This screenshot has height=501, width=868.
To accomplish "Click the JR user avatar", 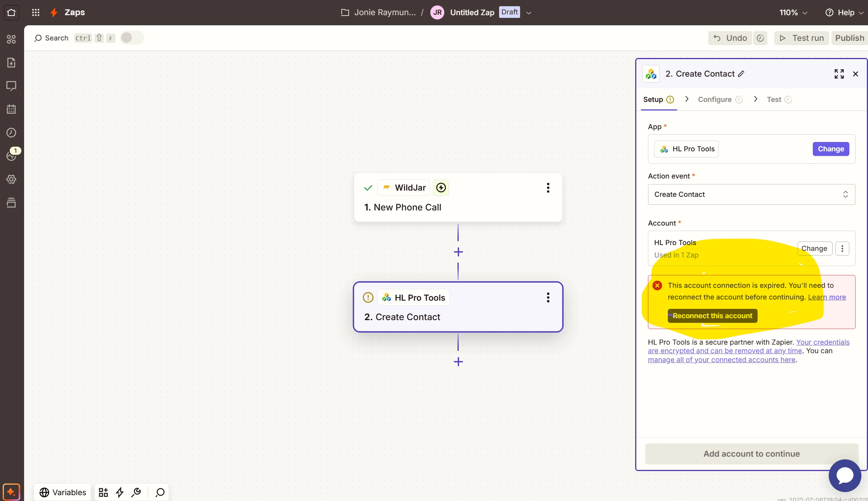I will [x=437, y=12].
